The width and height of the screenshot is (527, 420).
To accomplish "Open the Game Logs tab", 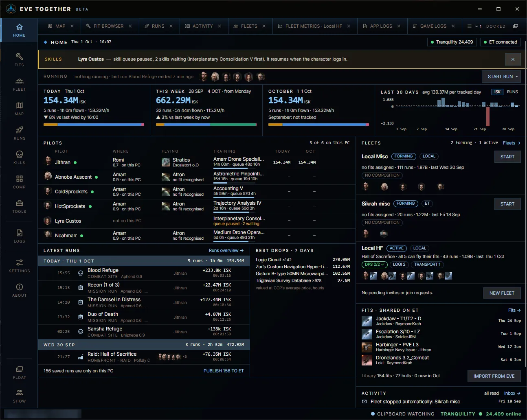I will [433, 26].
